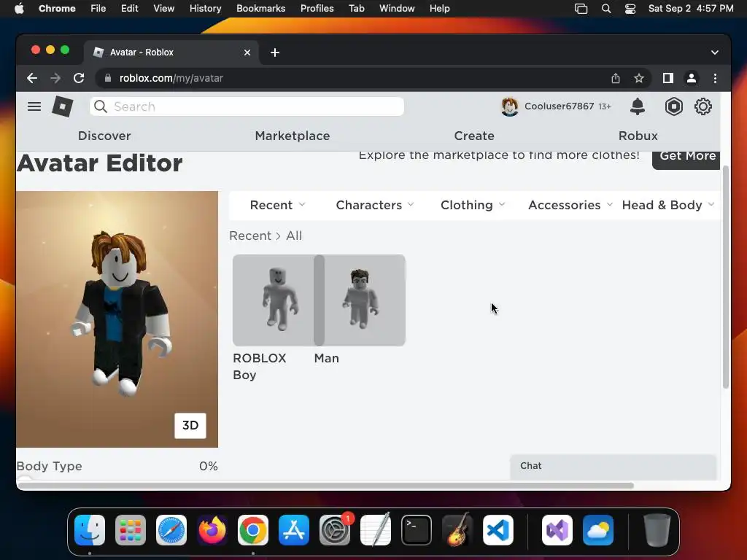Go back with the browser back arrow
The width and height of the screenshot is (747, 560).
(x=32, y=78)
